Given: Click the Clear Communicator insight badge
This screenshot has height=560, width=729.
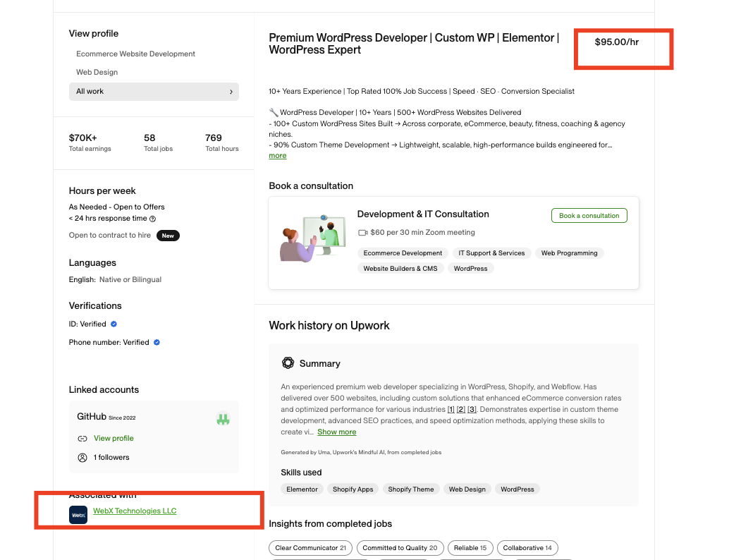Looking at the screenshot, I should pyautogui.click(x=310, y=548).
